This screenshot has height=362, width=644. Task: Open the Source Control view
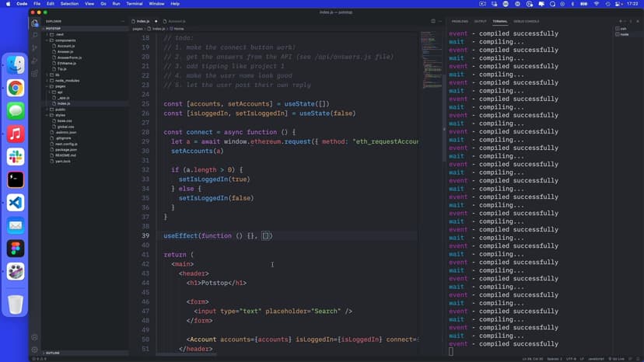tap(35, 48)
